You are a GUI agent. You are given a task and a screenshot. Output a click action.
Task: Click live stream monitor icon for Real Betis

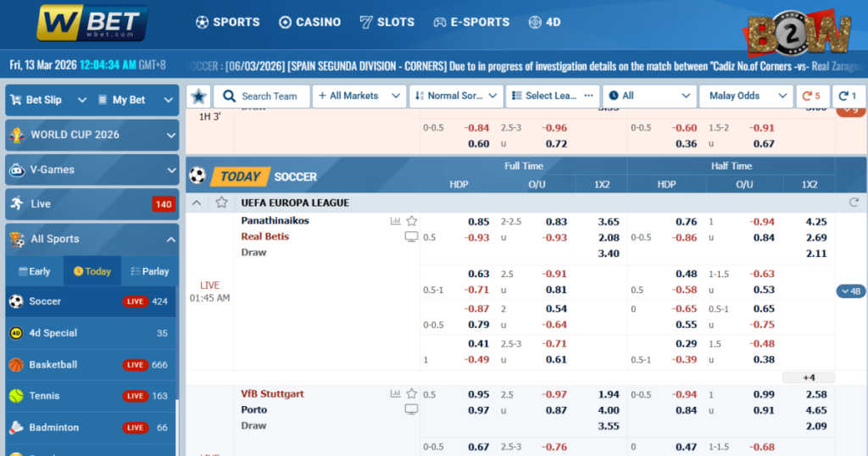[411, 236]
